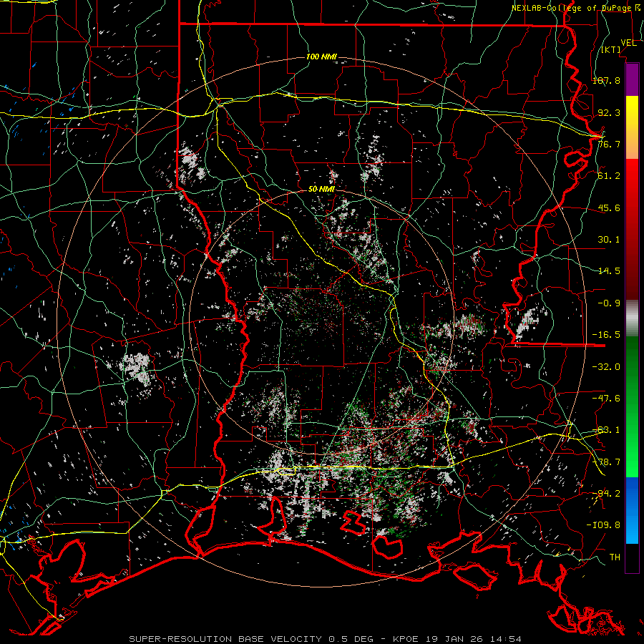Viewport: 644px width, 644px height.
Task: Click the 100 NMI range ring label
Action: [321, 57]
